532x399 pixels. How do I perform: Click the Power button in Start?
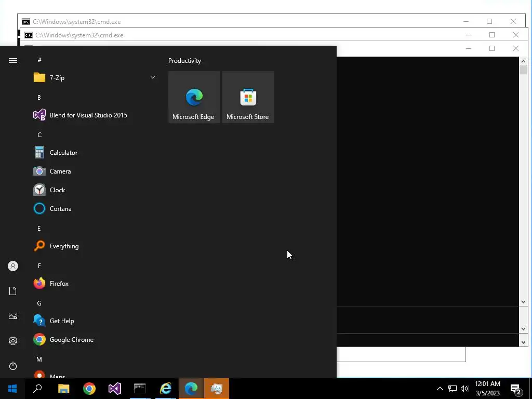point(13,366)
